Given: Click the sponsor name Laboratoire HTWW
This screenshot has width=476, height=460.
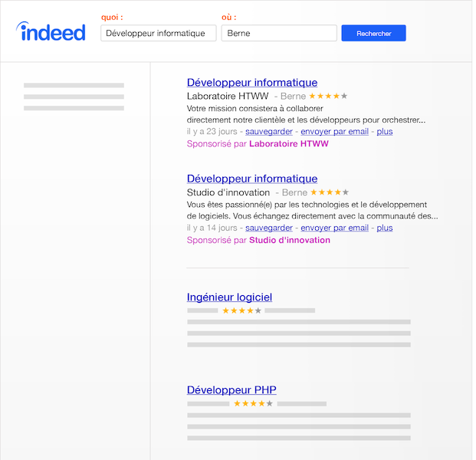Looking at the screenshot, I should pyautogui.click(x=289, y=143).
